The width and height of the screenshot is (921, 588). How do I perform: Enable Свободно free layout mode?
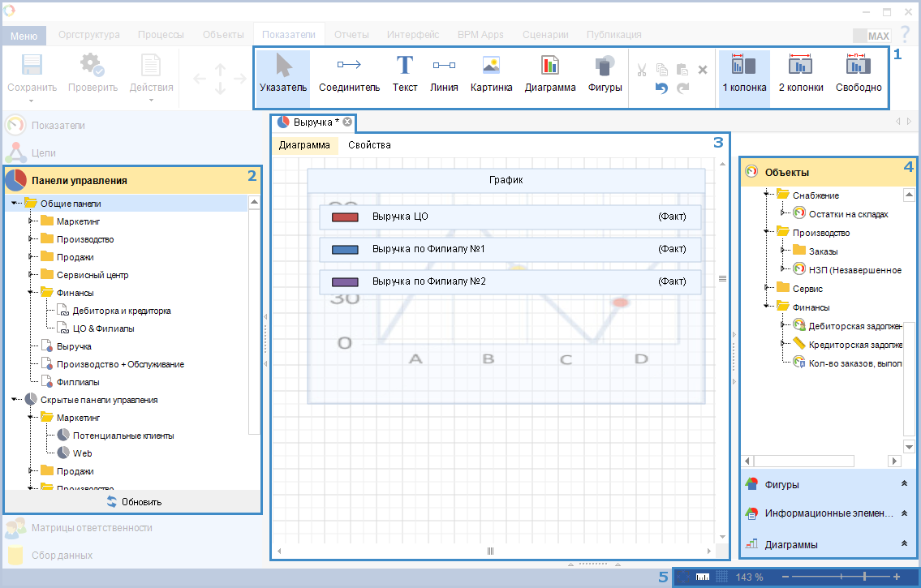click(x=859, y=75)
